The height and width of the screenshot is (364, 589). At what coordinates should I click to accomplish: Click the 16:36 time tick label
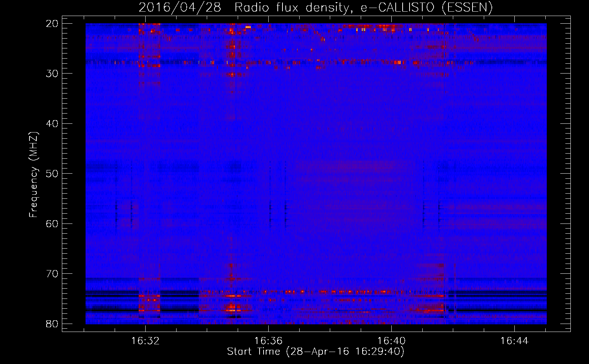point(268,341)
